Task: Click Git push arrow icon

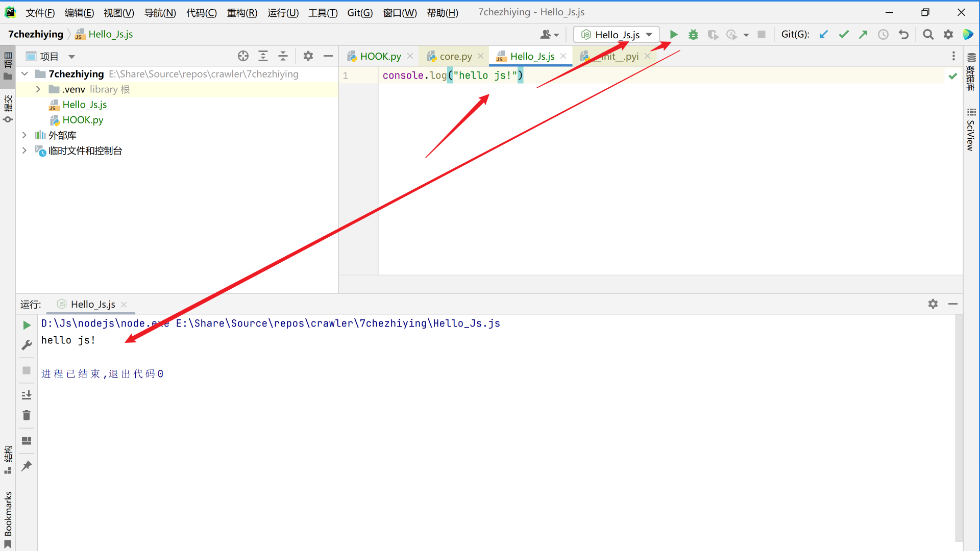Action: click(x=863, y=34)
